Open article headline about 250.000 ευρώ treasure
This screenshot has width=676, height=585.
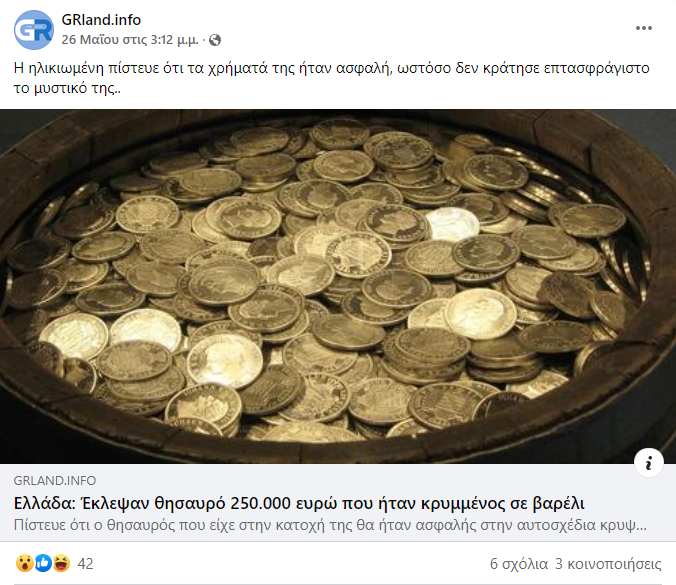click(x=299, y=503)
